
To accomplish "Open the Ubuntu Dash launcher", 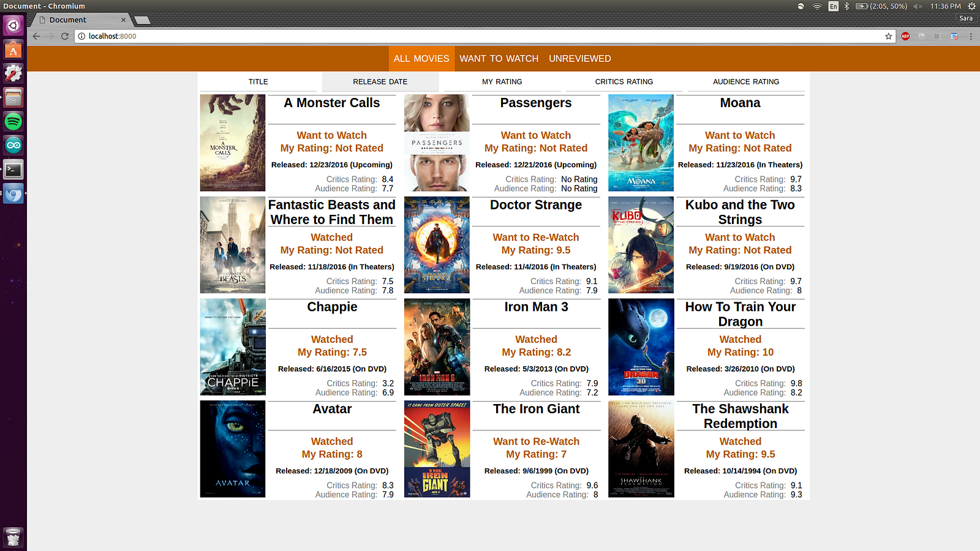I will pyautogui.click(x=13, y=26).
